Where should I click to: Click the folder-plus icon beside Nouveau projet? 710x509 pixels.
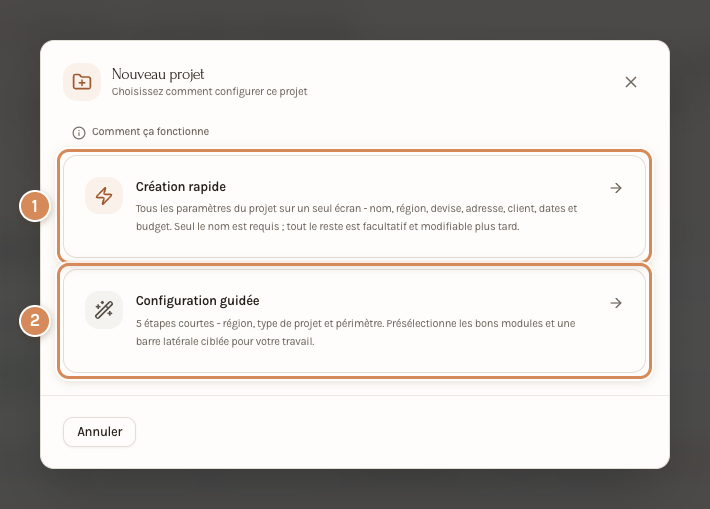click(82, 82)
